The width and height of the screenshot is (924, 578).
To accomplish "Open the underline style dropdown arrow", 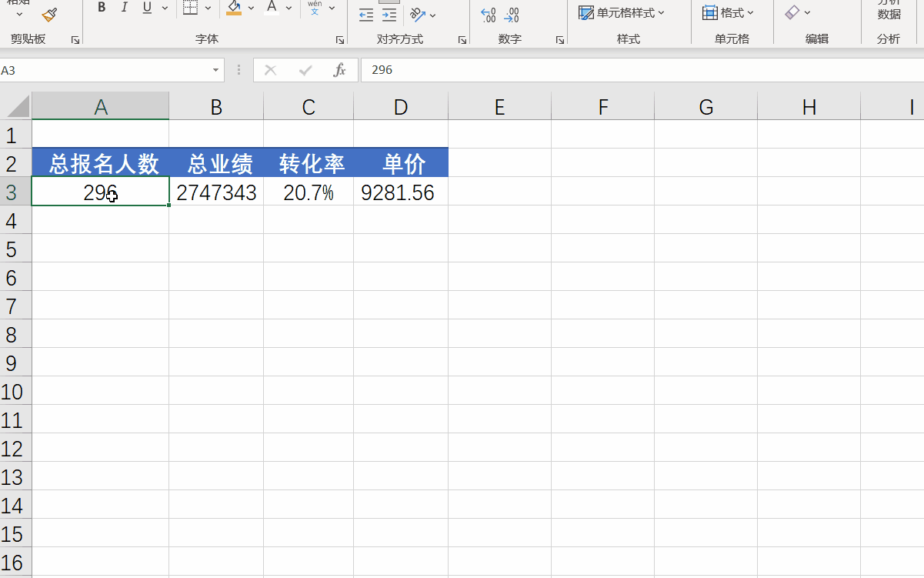I will 165,8.
